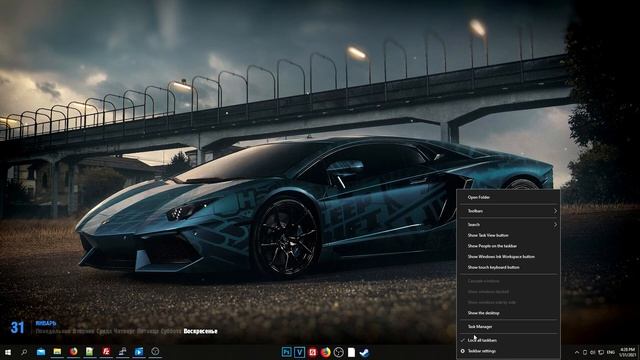Click the ЯНВАРЬ month label

coord(46,323)
